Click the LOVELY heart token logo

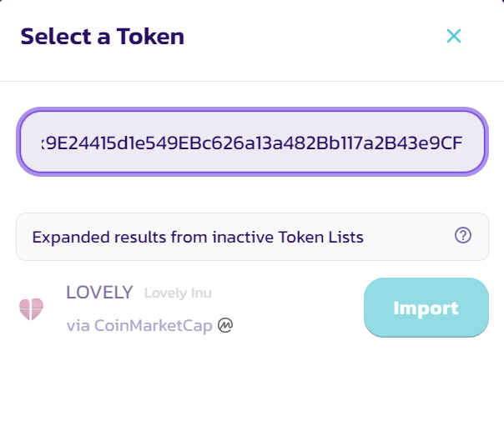click(x=31, y=308)
